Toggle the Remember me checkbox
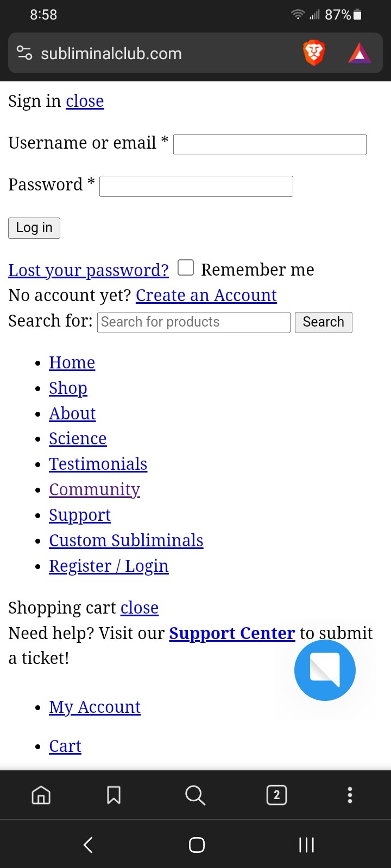This screenshot has width=391, height=868. tap(186, 267)
